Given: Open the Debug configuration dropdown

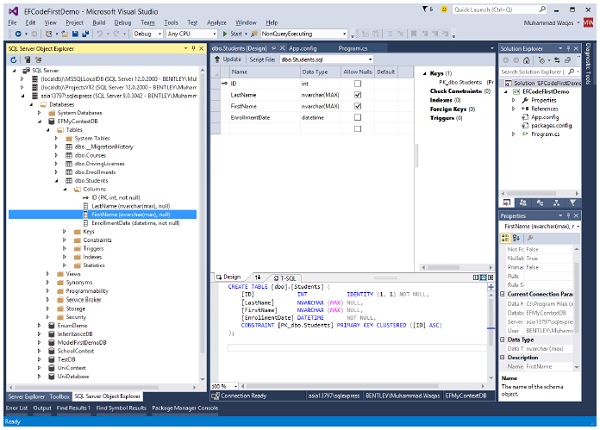Looking at the screenshot, I should point(149,32).
